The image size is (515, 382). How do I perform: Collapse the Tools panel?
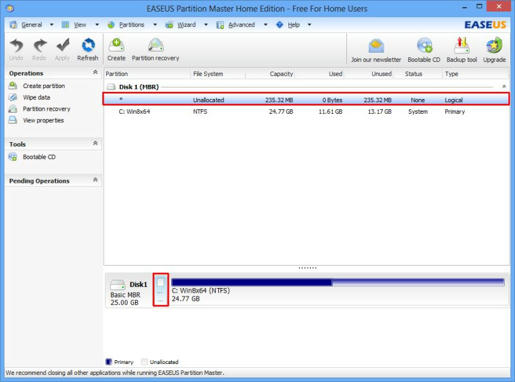tap(95, 143)
